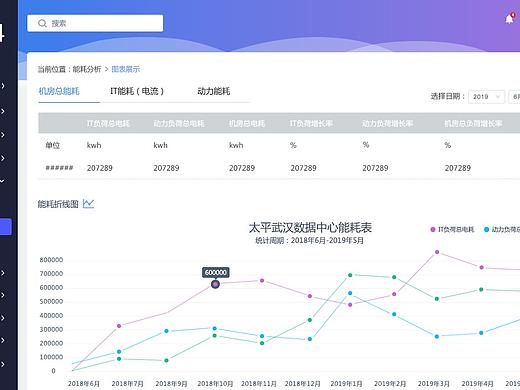Viewport: 520px width, 390px height.
Task: Click the ###### row label
Action: (59, 168)
